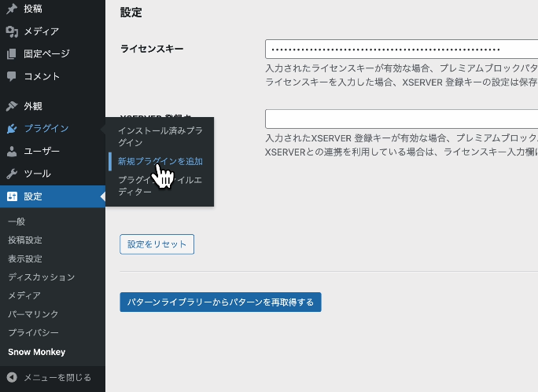
Task: Click the pin icon next to 投稿
Action: coord(12,9)
